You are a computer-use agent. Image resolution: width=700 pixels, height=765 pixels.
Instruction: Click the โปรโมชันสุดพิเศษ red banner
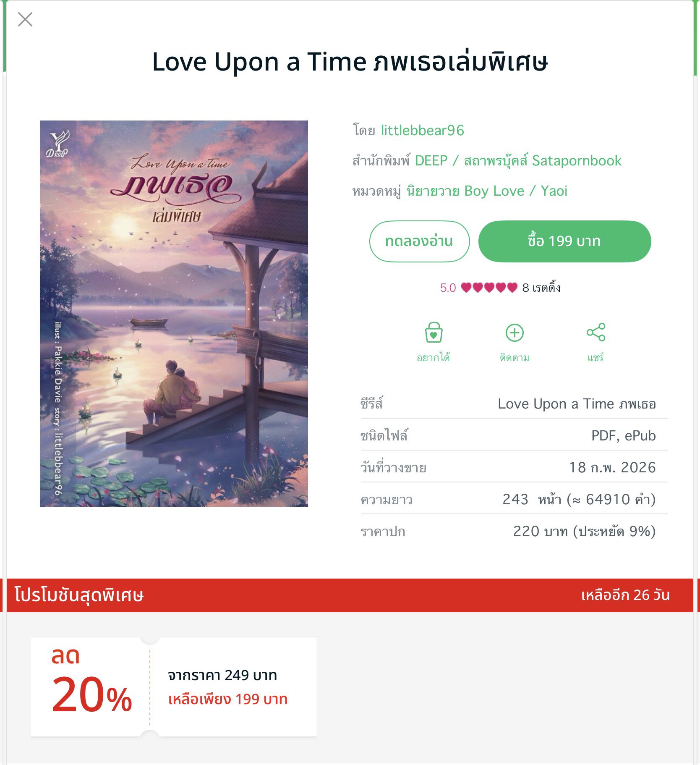[350, 595]
